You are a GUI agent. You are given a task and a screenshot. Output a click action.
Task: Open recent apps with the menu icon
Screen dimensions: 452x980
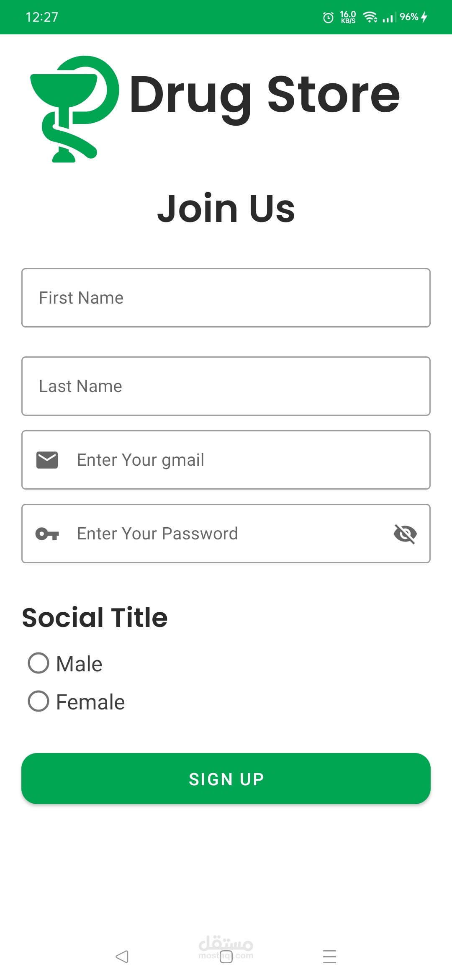click(x=330, y=957)
